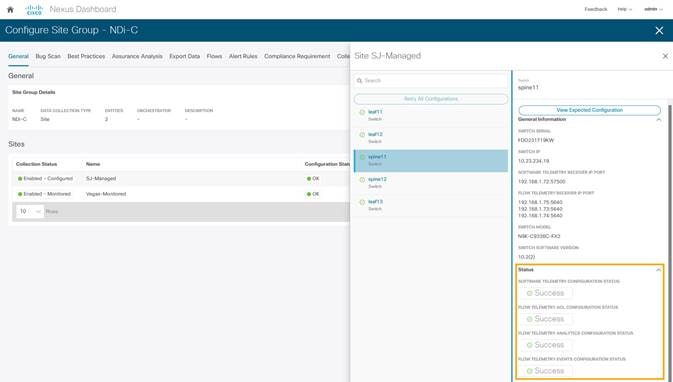Switch to the Bug Scan tab

48,56
